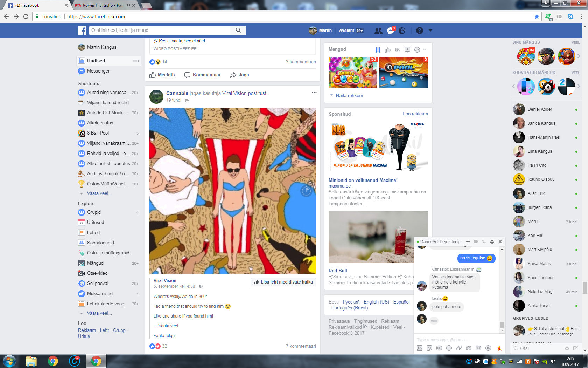Start a game with the controller icon in chat
Image resolution: width=588 pixels, height=368 pixels.
469,348
